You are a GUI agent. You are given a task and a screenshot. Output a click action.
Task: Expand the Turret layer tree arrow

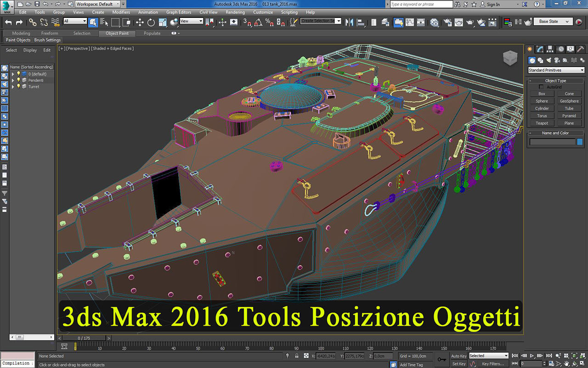[13, 86]
